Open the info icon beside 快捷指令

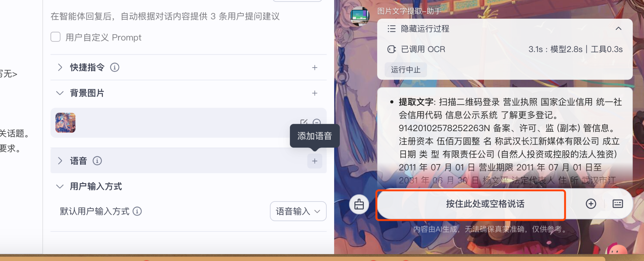click(x=115, y=67)
